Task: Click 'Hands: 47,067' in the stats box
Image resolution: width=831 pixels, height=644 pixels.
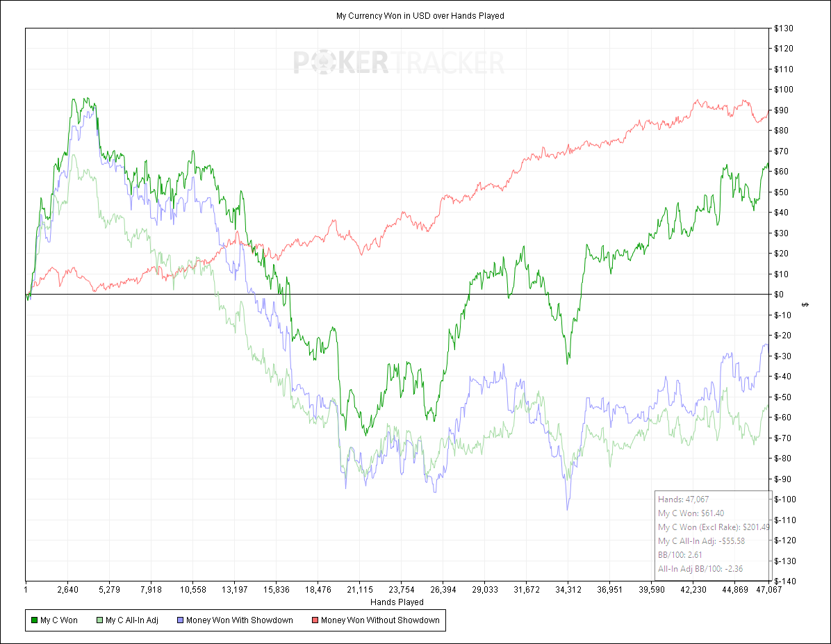Action: coord(683,499)
